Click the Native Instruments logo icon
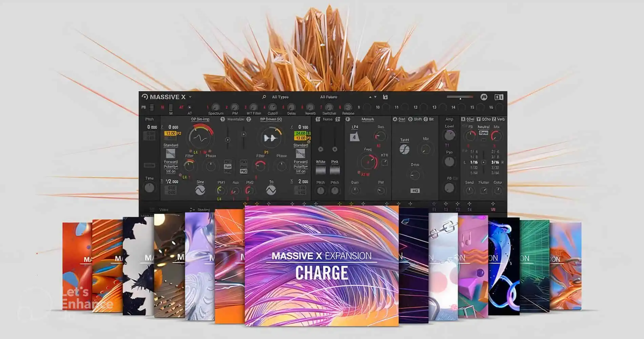The height and width of the screenshot is (339, 644). pyautogui.click(x=499, y=97)
